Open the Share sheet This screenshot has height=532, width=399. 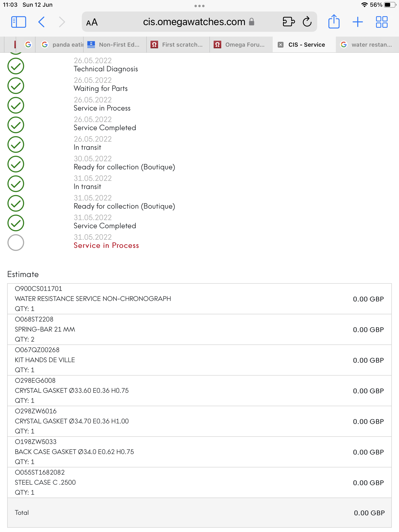pyautogui.click(x=334, y=22)
